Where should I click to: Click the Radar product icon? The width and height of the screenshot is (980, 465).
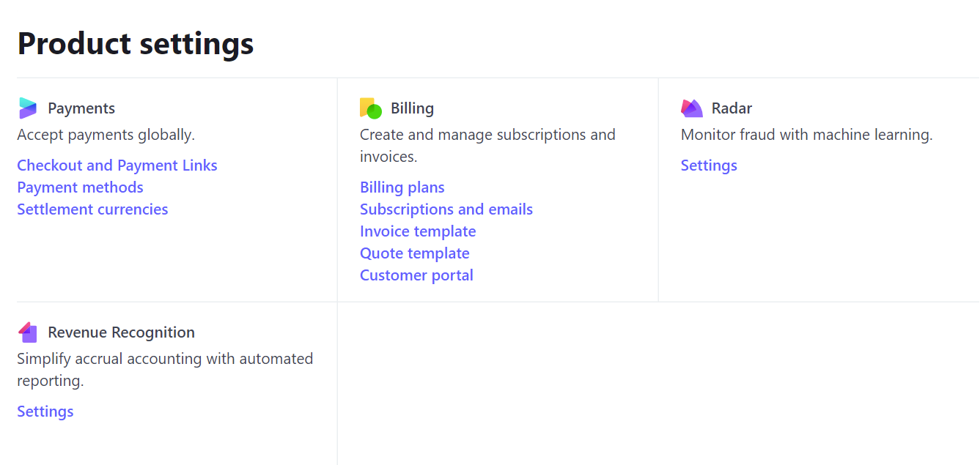(692, 108)
